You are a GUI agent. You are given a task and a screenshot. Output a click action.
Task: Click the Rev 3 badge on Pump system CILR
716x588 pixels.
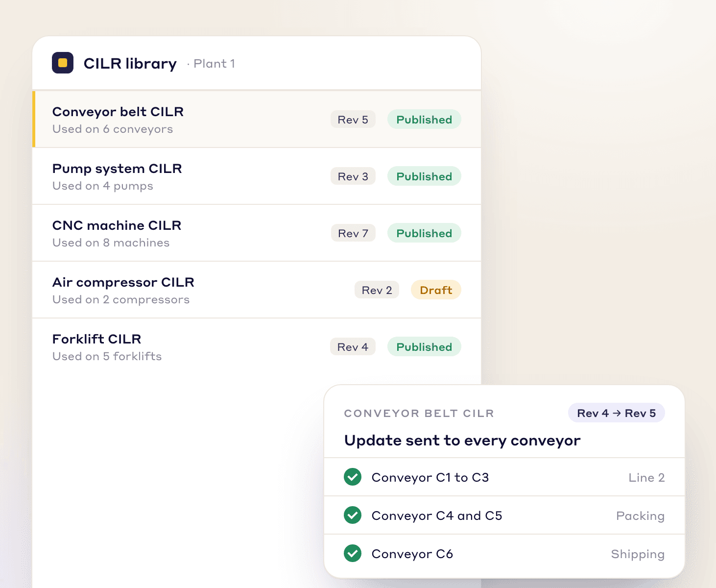pos(353,176)
